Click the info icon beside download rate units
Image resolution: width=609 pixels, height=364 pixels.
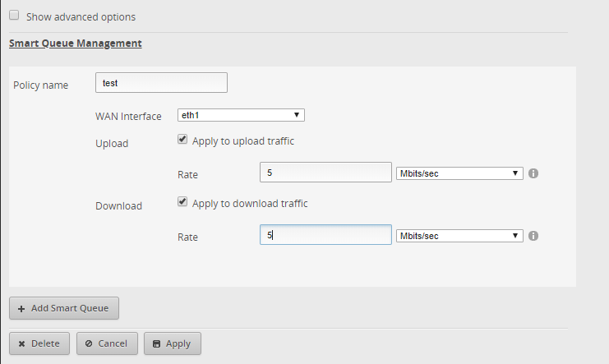click(x=533, y=236)
